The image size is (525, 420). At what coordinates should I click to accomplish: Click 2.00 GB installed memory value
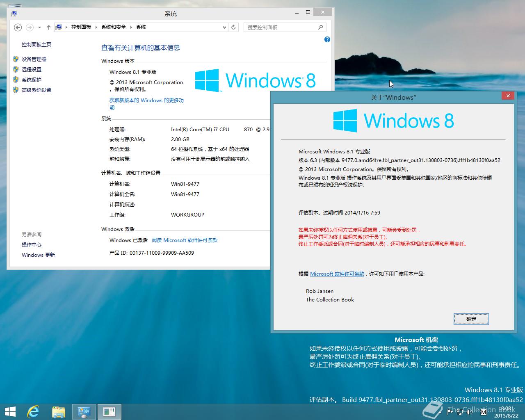(x=180, y=139)
